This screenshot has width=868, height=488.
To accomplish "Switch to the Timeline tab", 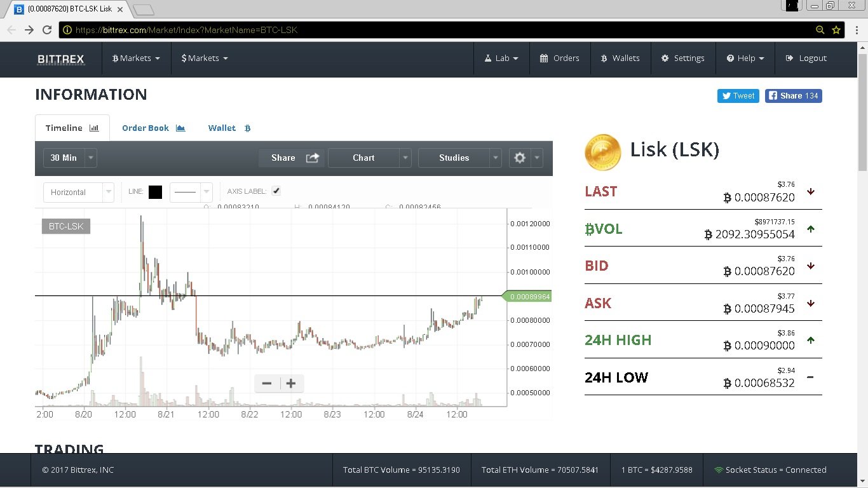I will tap(72, 128).
